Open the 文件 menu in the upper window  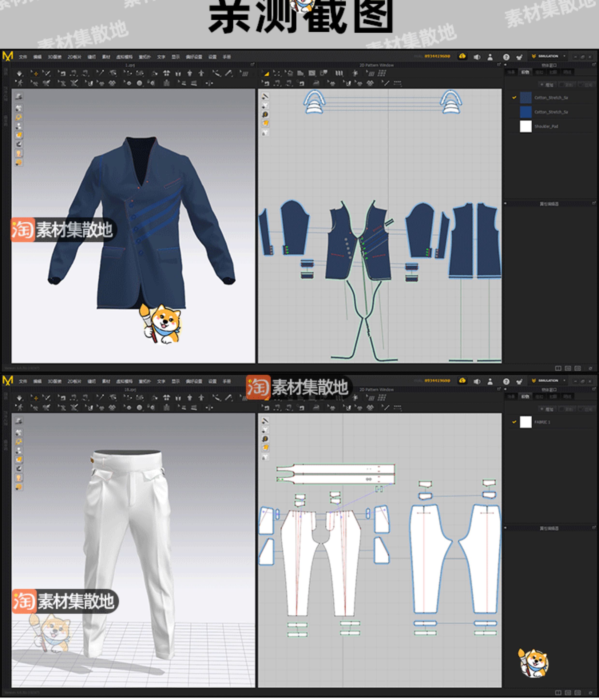tap(23, 57)
